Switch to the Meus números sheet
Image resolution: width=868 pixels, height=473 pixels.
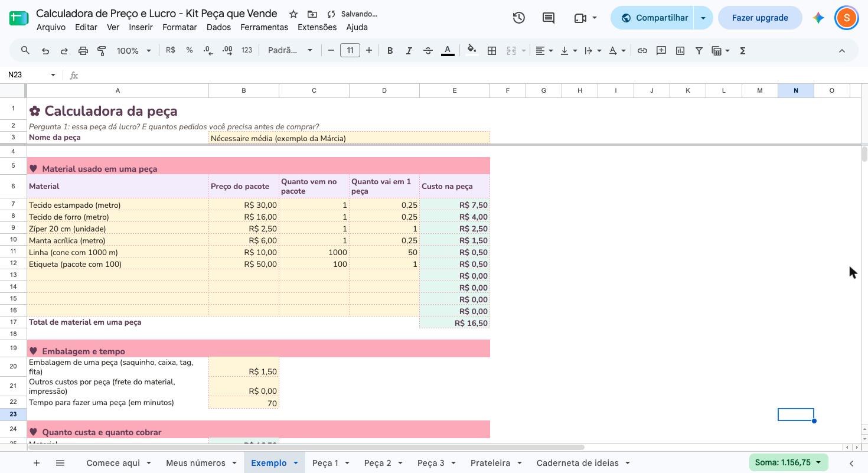tap(195, 463)
